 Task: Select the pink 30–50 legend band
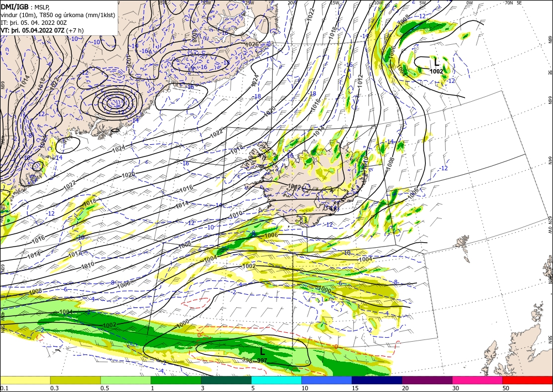[x=478, y=380]
